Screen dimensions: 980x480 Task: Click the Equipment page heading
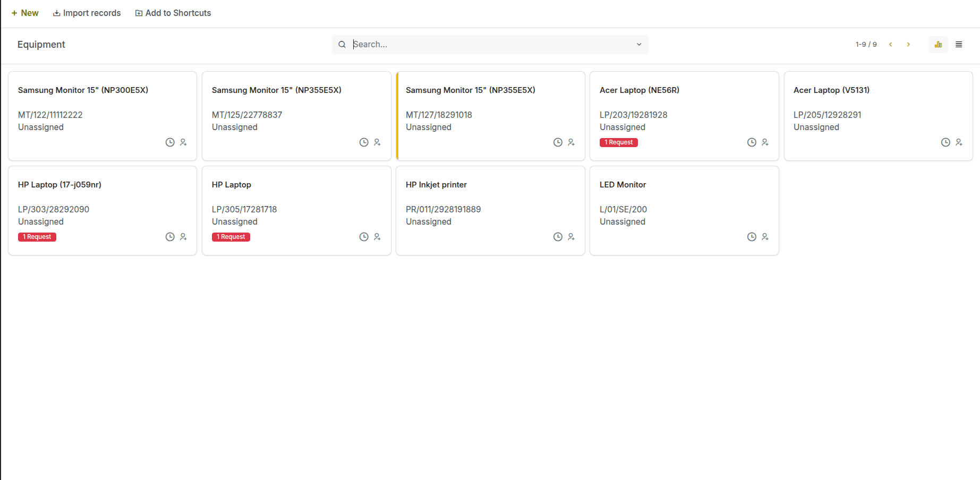click(x=41, y=45)
